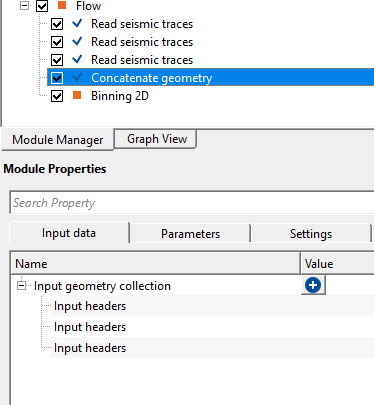Click the checkmark status icon on Concatenate geometry
This screenshot has width=374, height=405.
[77, 77]
